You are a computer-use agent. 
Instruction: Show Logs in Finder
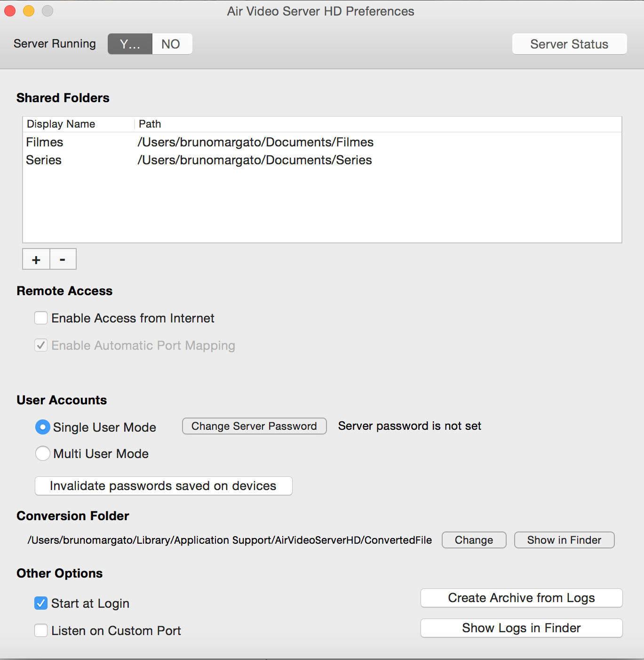coord(521,628)
